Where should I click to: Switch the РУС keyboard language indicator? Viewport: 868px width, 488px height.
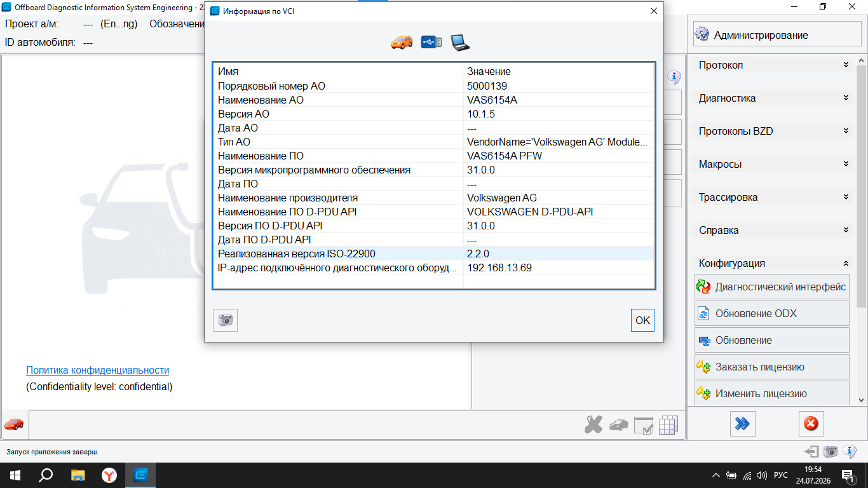tap(781, 475)
